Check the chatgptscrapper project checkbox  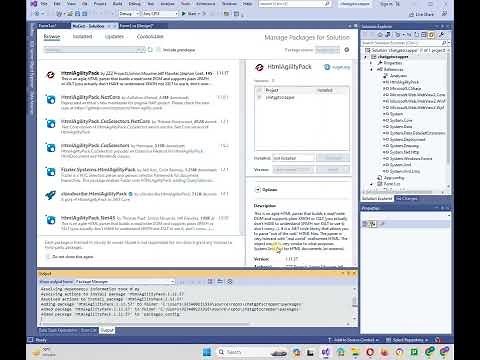259,97
